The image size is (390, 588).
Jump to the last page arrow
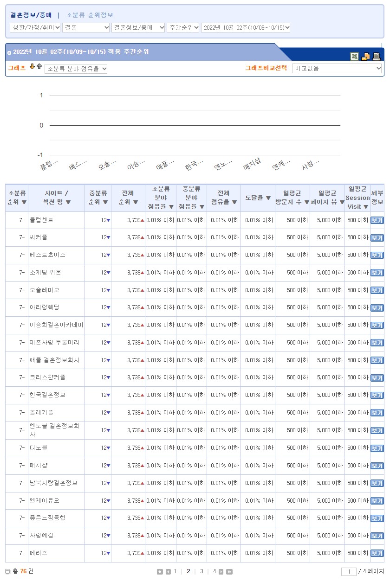tap(229, 572)
